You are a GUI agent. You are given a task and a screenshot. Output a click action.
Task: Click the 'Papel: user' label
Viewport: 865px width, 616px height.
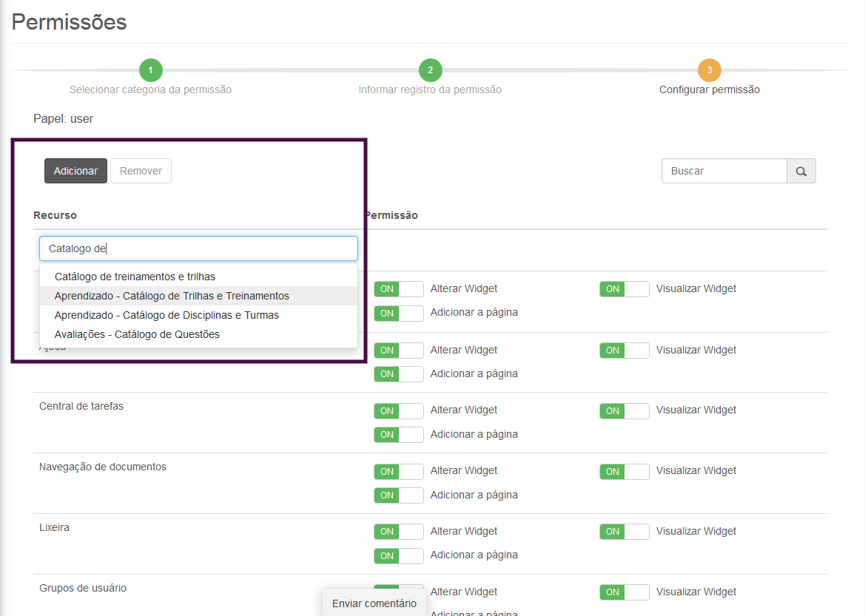coord(64,118)
